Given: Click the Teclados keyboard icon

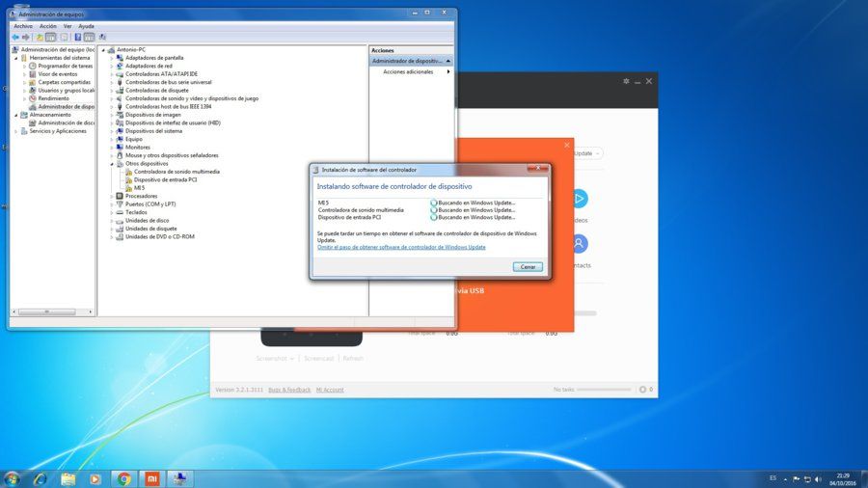Looking at the screenshot, I should coord(120,212).
